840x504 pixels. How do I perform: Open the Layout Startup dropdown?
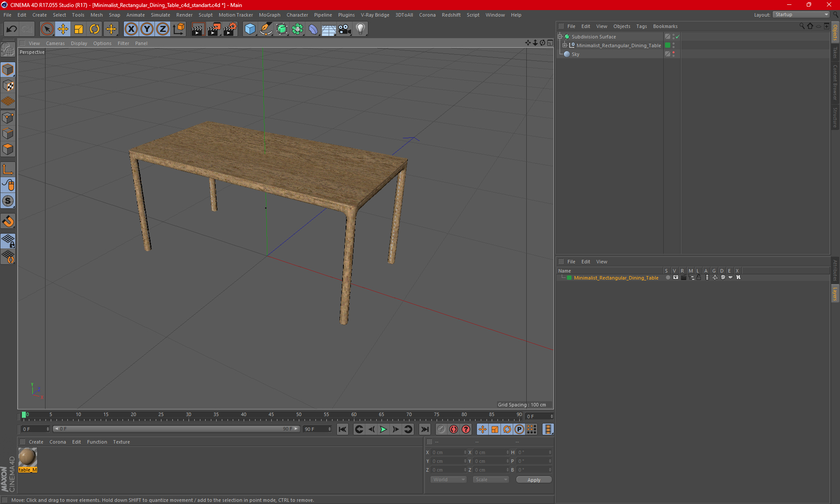point(801,14)
